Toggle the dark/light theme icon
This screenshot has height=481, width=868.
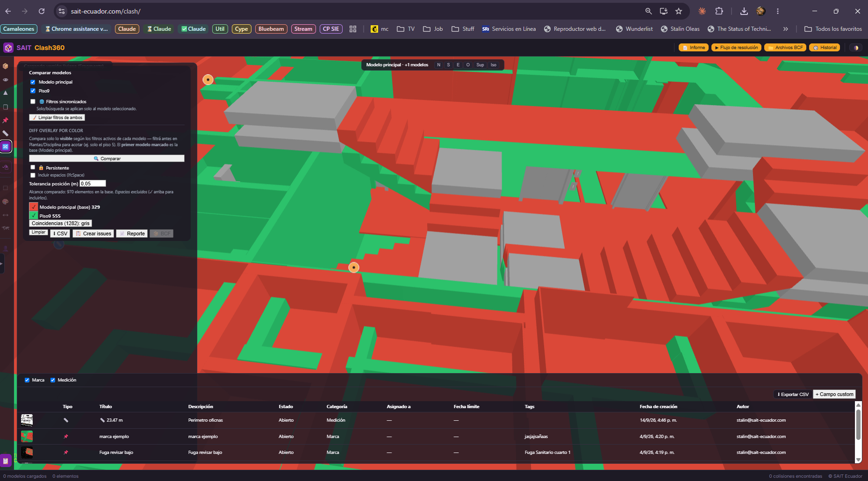point(856,48)
